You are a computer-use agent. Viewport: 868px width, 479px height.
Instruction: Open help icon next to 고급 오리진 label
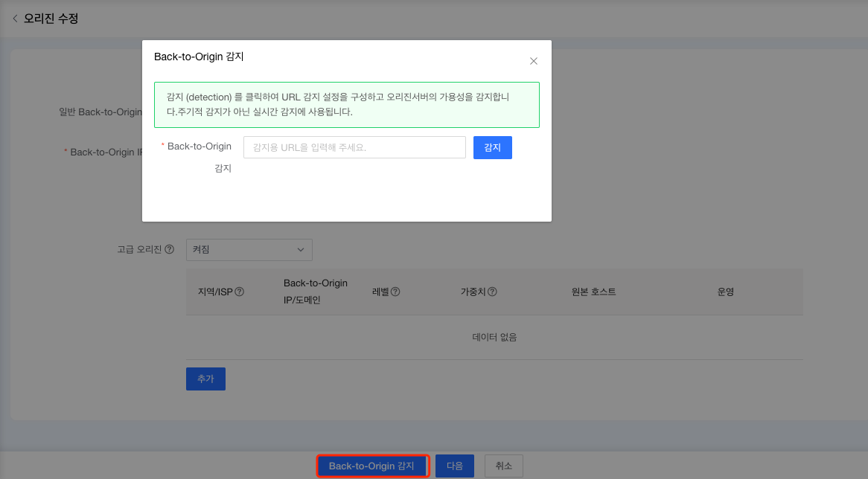[x=169, y=249]
